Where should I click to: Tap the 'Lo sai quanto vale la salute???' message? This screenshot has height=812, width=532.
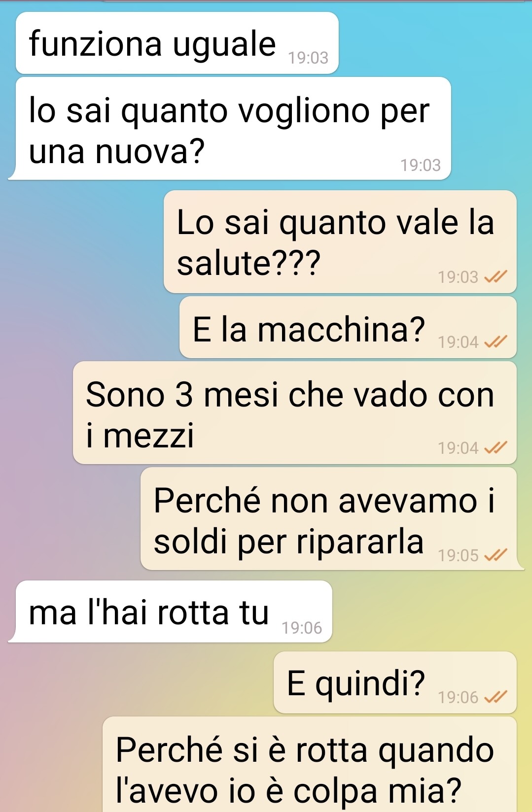tap(340, 242)
